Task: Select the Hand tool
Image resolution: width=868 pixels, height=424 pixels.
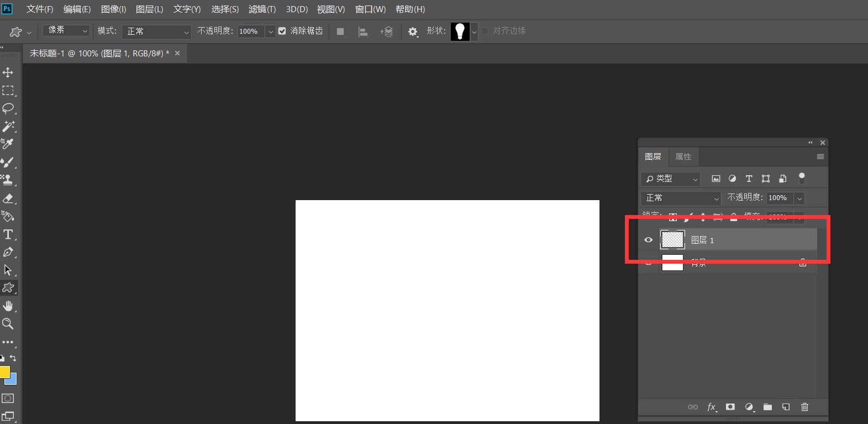Action: point(8,306)
